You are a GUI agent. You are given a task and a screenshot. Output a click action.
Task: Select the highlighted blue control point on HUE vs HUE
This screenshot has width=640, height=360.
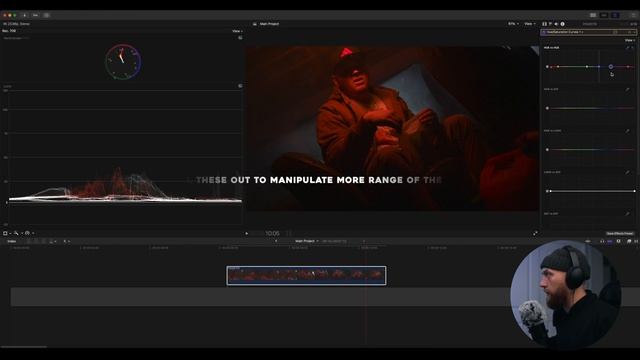click(x=611, y=67)
